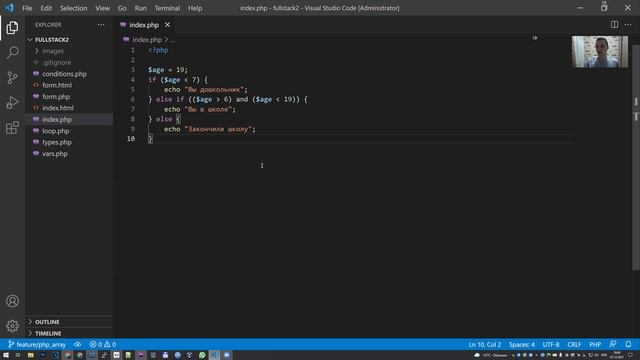
Task: Open vars.php in the explorer
Action: pyautogui.click(x=55, y=154)
